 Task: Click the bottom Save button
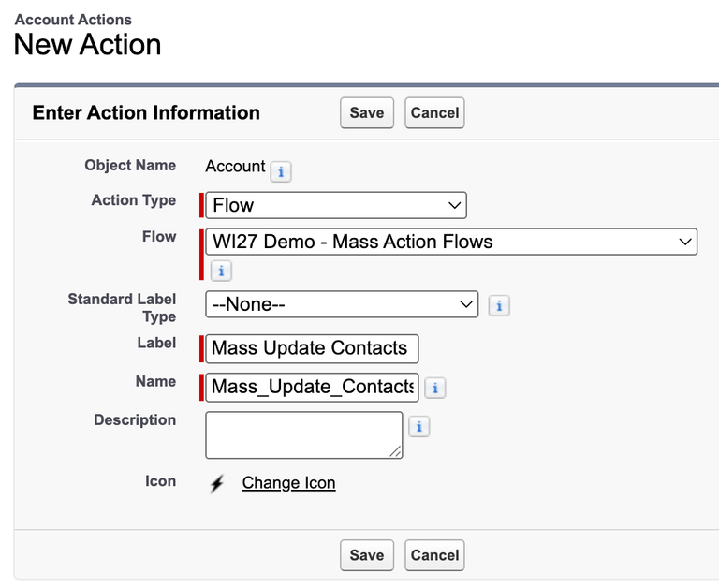[367, 555]
